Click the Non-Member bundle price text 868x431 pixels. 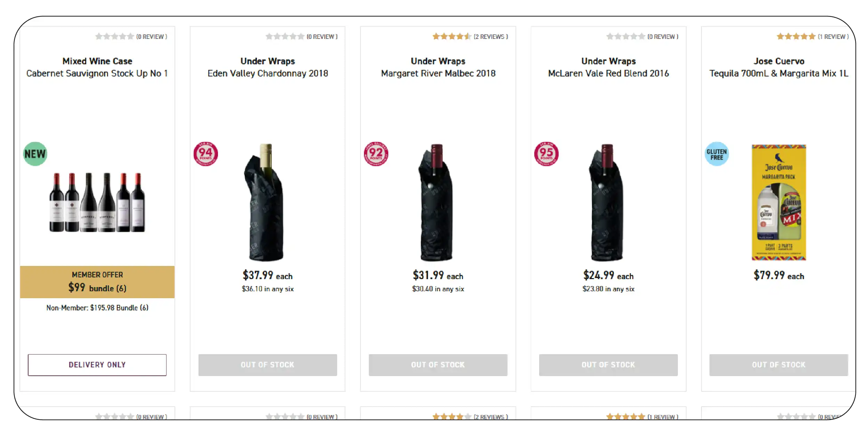coord(97,307)
